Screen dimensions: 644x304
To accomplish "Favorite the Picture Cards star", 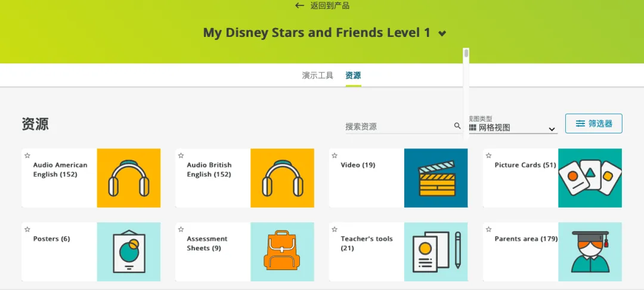I will 489,156.
